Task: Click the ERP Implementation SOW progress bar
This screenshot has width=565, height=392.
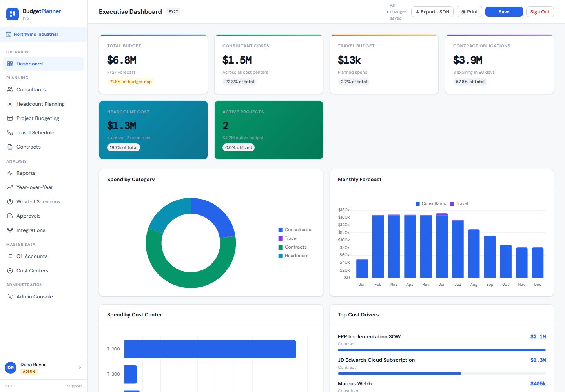Action: pos(442,350)
